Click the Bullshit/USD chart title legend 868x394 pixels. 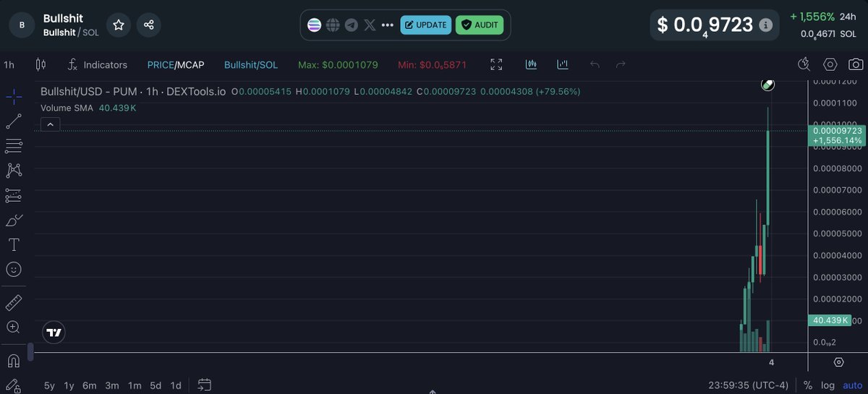click(x=133, y=92)
